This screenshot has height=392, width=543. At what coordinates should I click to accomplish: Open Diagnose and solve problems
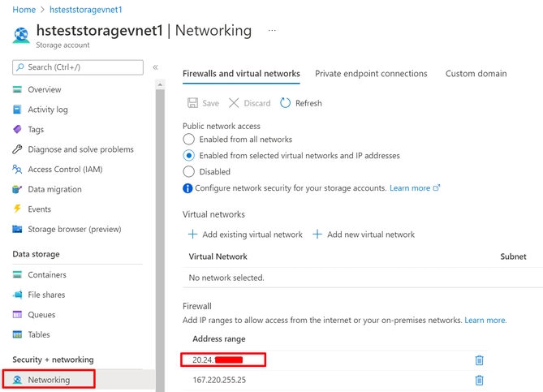80,149
